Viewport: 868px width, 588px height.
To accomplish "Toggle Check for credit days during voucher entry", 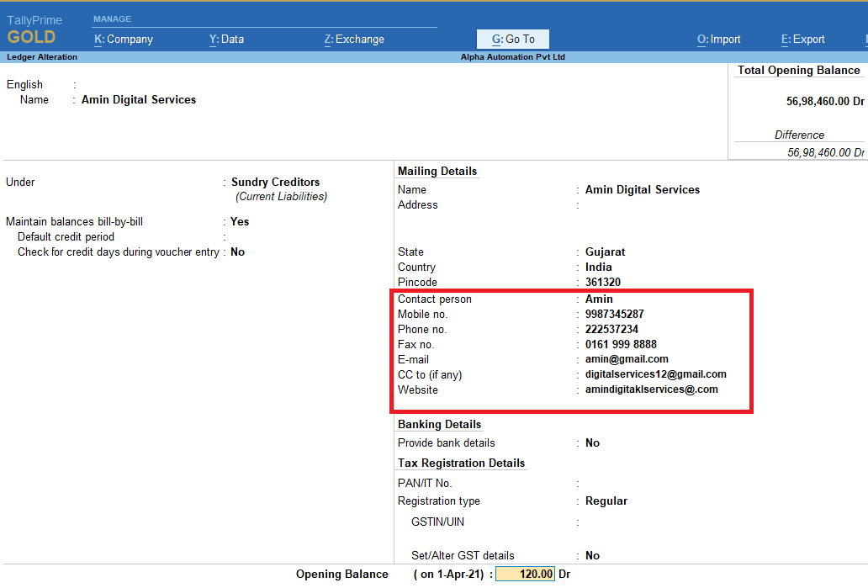I will click(239, 252).
